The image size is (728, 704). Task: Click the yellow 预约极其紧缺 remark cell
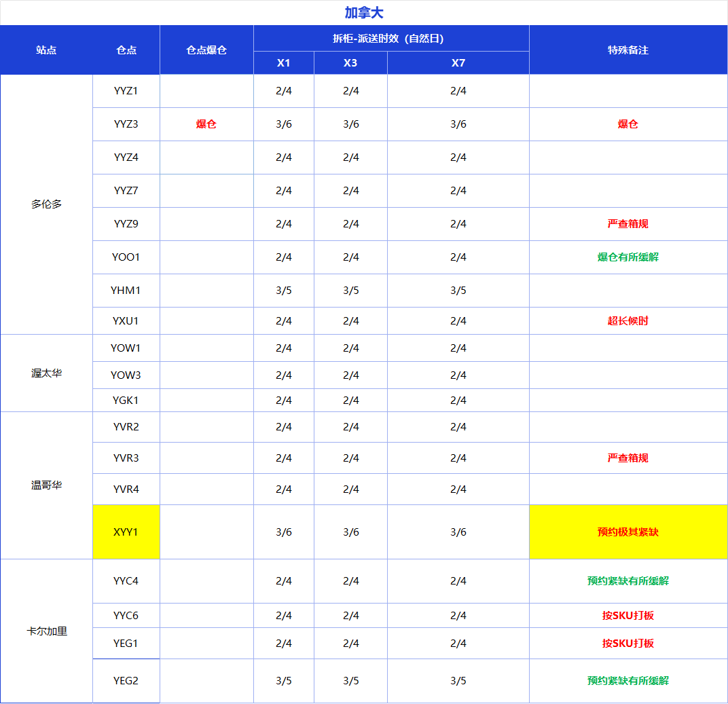point(628,532)
